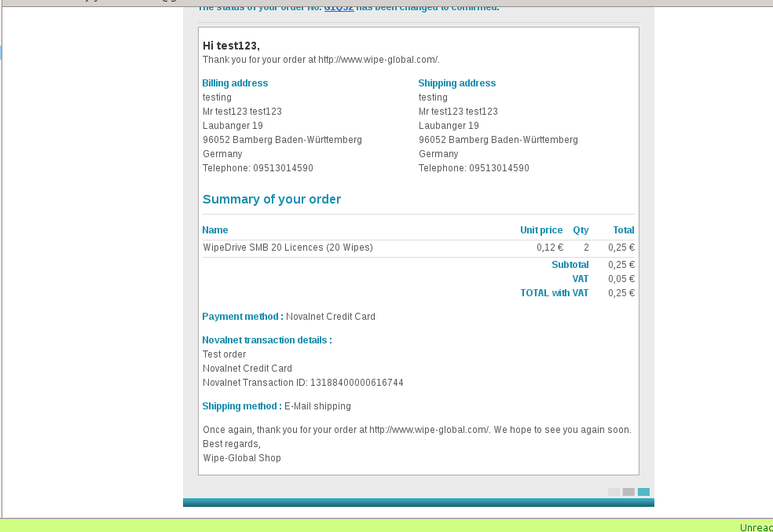The image size is (773, 532).
Task: Click the 'Unit price' column header
Action: click(x=541, y=230)
